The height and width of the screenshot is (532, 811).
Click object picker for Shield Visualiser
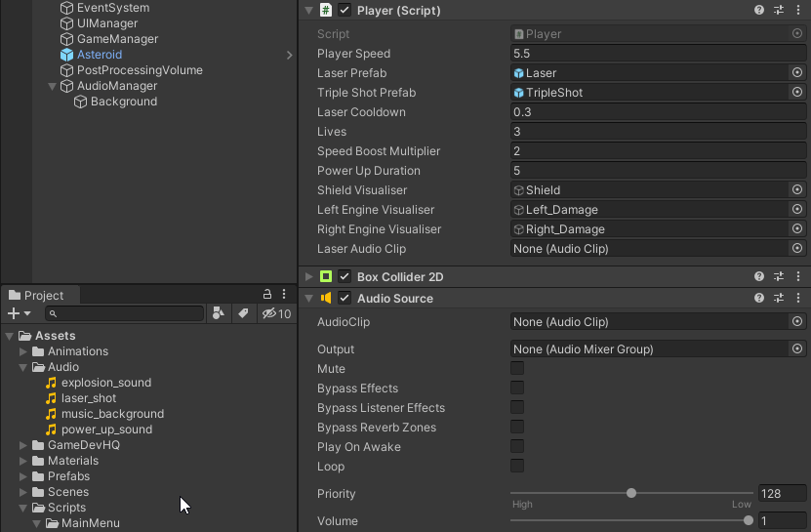click(x=797, y=190)
